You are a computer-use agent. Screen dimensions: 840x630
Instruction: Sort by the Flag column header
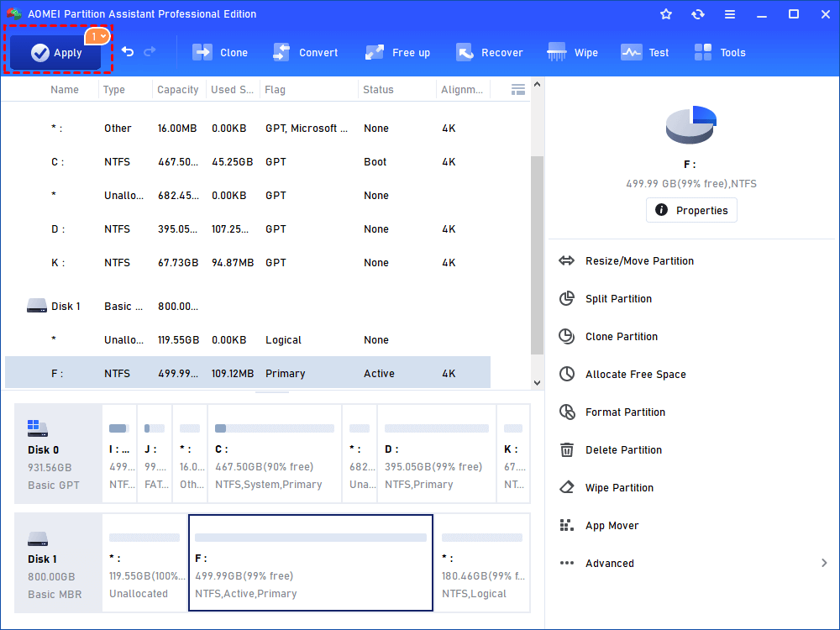point(275,90)
